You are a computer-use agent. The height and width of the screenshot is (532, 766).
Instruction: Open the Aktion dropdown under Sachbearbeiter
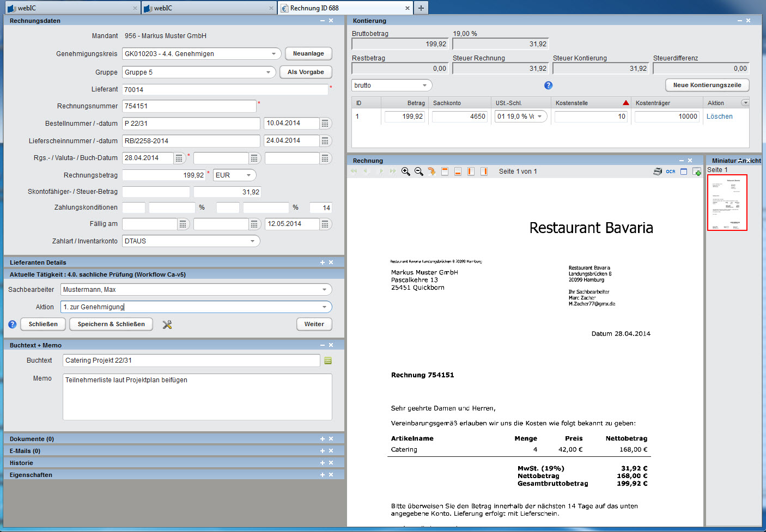[x=324, y=307]
